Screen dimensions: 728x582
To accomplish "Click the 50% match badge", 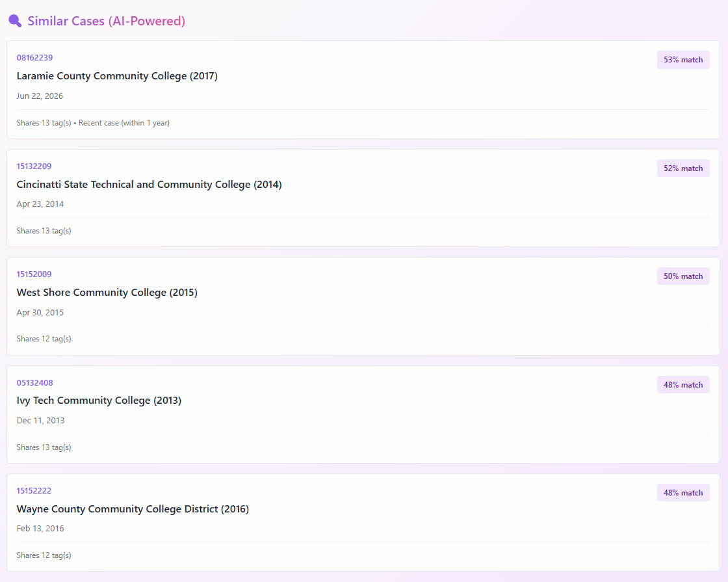I will point(683,276).
